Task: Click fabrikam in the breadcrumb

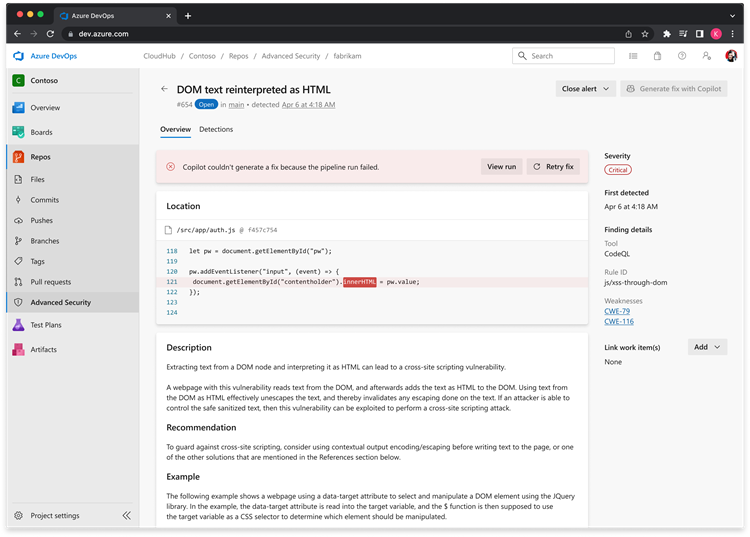Action: tap(347, 56)
